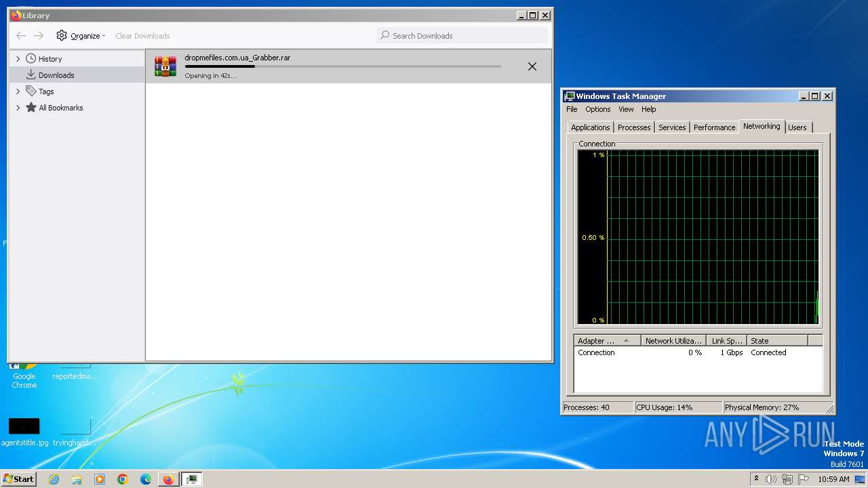
Task: Switch to the Processes tab
Action: pos(634,127)
